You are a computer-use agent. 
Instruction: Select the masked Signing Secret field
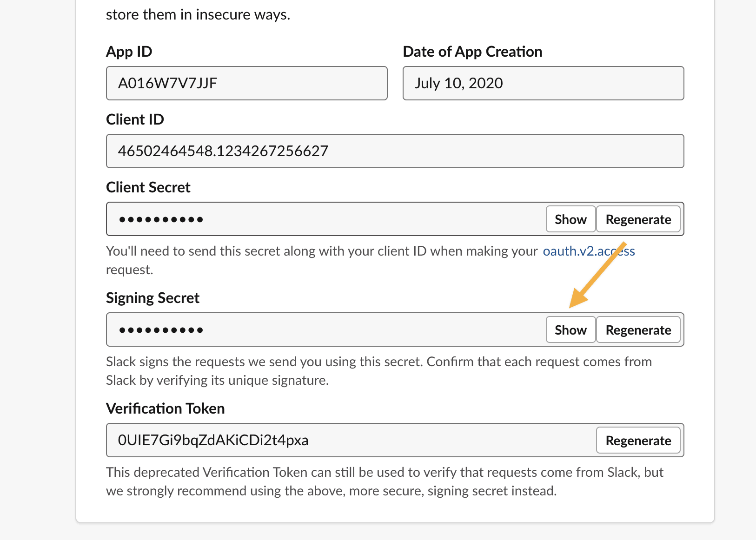[x=326, y=329]
